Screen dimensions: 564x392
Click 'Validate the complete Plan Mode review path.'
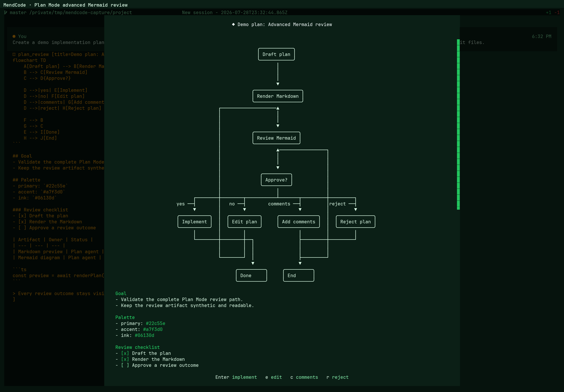pos(182,300)
